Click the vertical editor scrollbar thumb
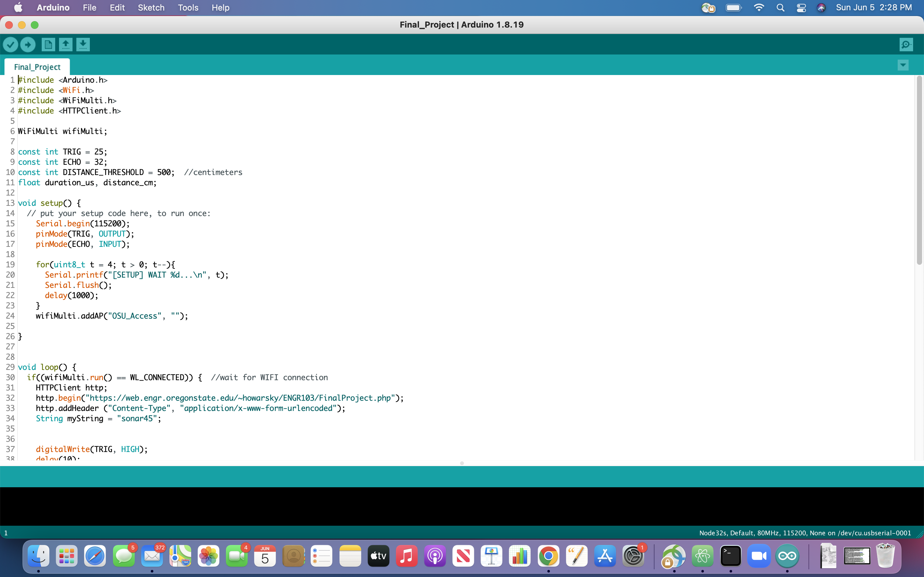 click(919, 170)
